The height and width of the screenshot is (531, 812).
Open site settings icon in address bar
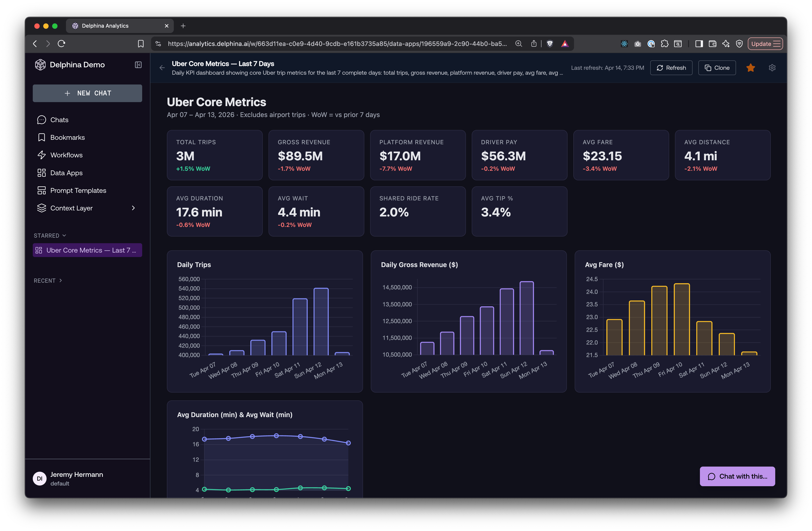point(158,44)
